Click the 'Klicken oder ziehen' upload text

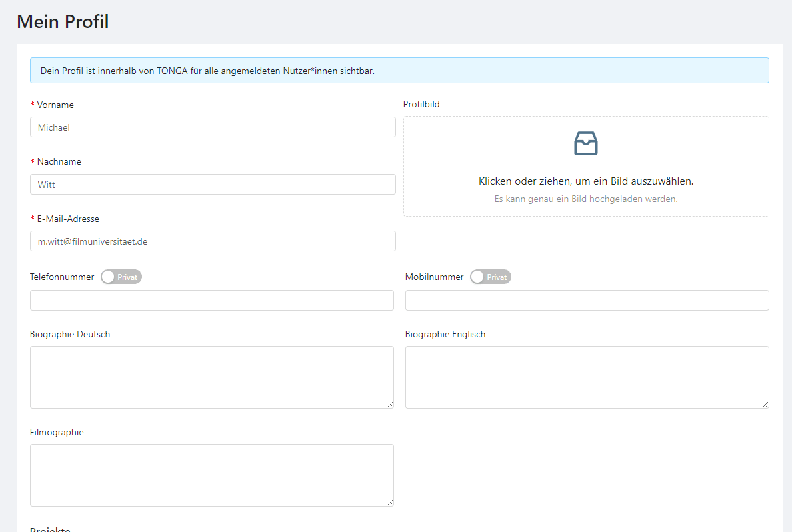pos(585,181)
